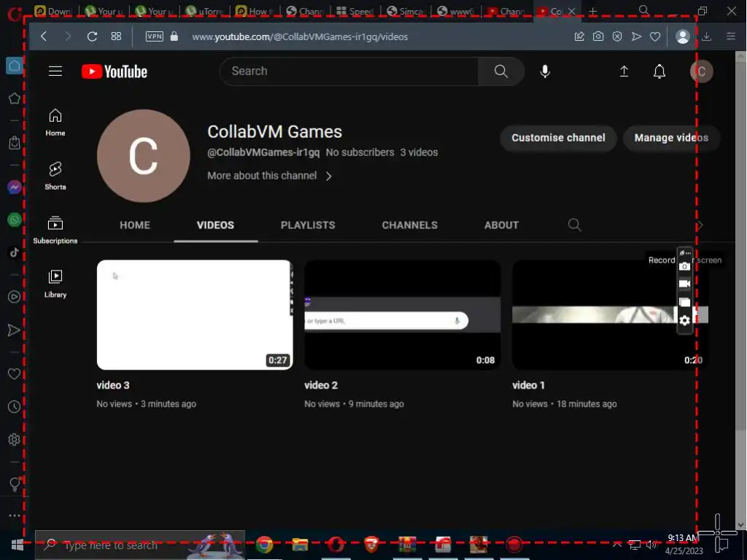Screen dimensions: 747x560
Task: Open history clock in Opera sidebar
Action: pos(15,407)
